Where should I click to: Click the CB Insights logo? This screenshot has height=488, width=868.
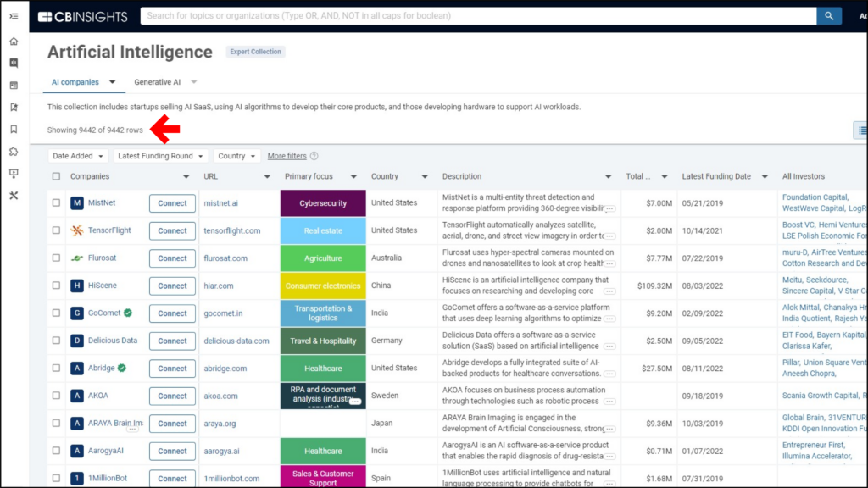coord(83,17)
